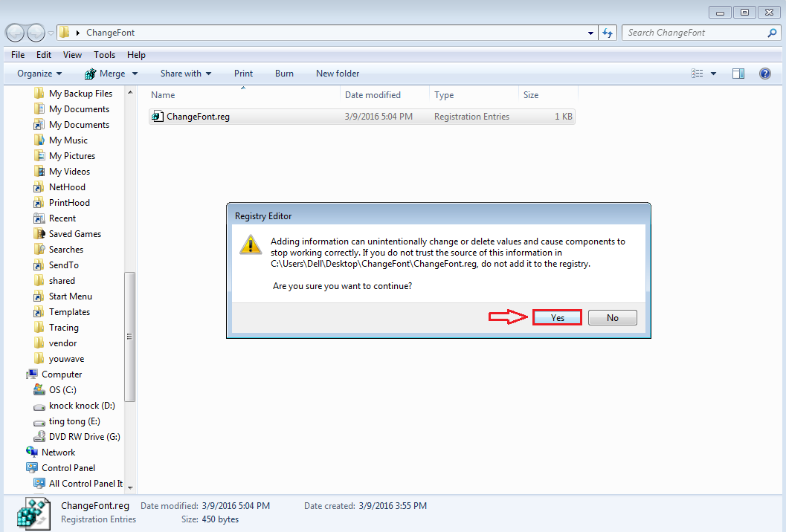Screen dimensions: 786x532
Task: Select the DVD RW Drive (G:)
Action: point(77,437)
